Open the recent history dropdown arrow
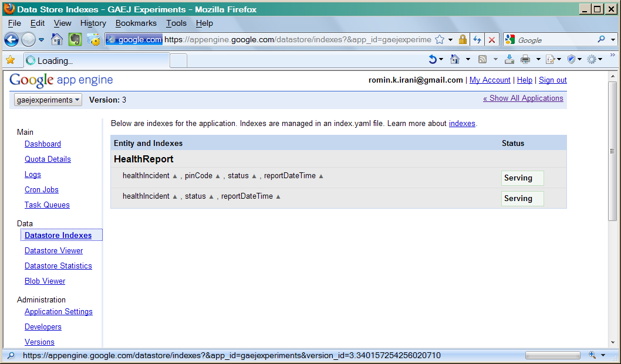Image resolution: width=621 pixels, height=364 pixels. pos(41,40)
